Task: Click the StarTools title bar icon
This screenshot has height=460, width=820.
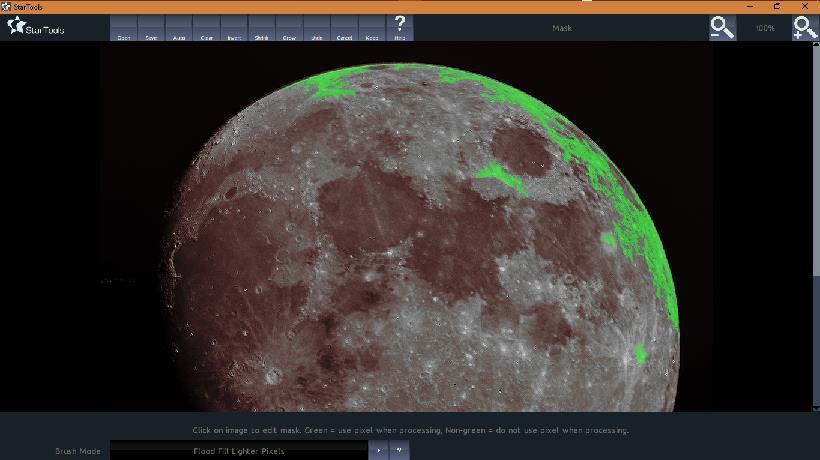Action: [6, 7]
